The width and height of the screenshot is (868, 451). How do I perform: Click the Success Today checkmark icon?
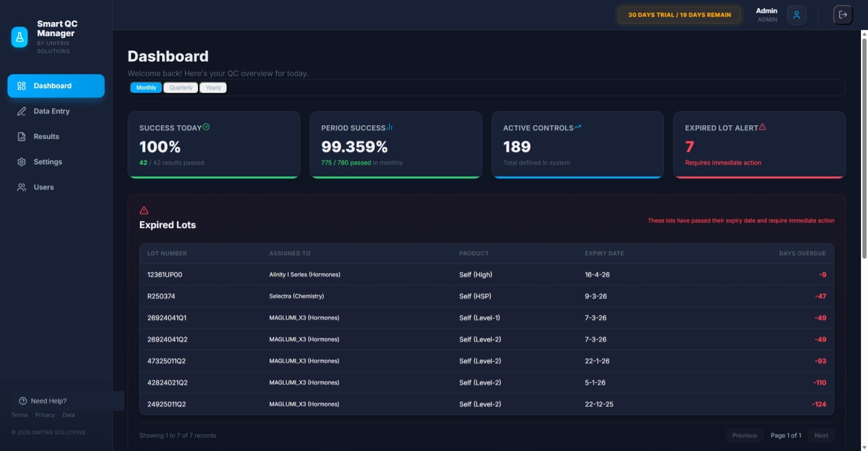[x=206, y=127]
